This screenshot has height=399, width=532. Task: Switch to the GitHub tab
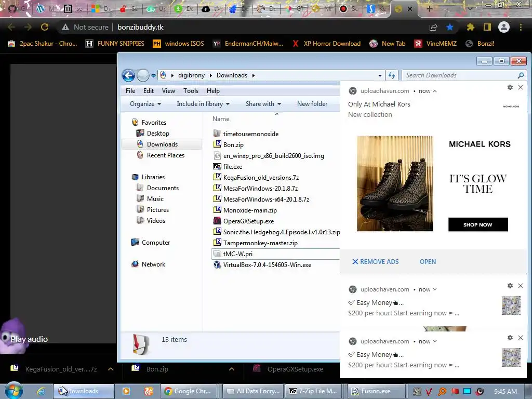pyautogui.click(x=12, y=9)
